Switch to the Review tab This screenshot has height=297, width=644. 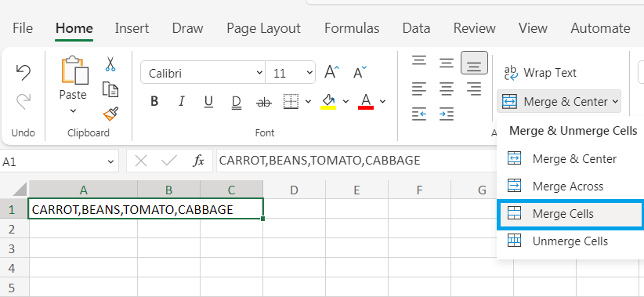(x=474, y=28)
